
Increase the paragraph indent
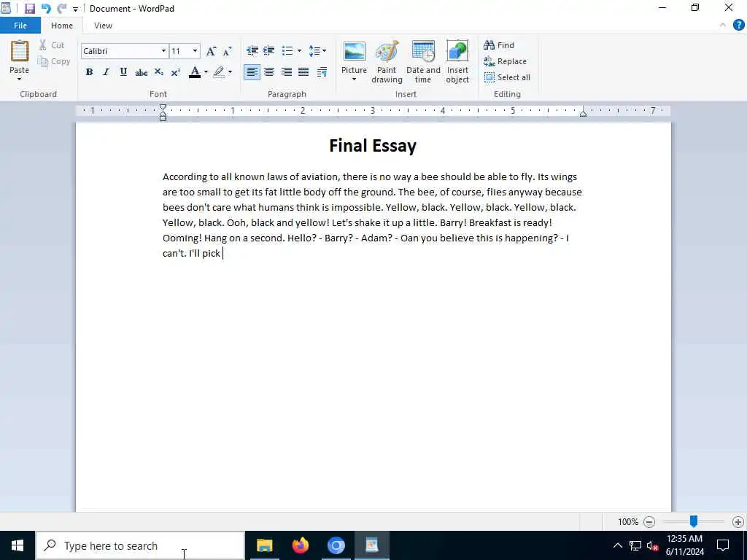tap(268, 50)
